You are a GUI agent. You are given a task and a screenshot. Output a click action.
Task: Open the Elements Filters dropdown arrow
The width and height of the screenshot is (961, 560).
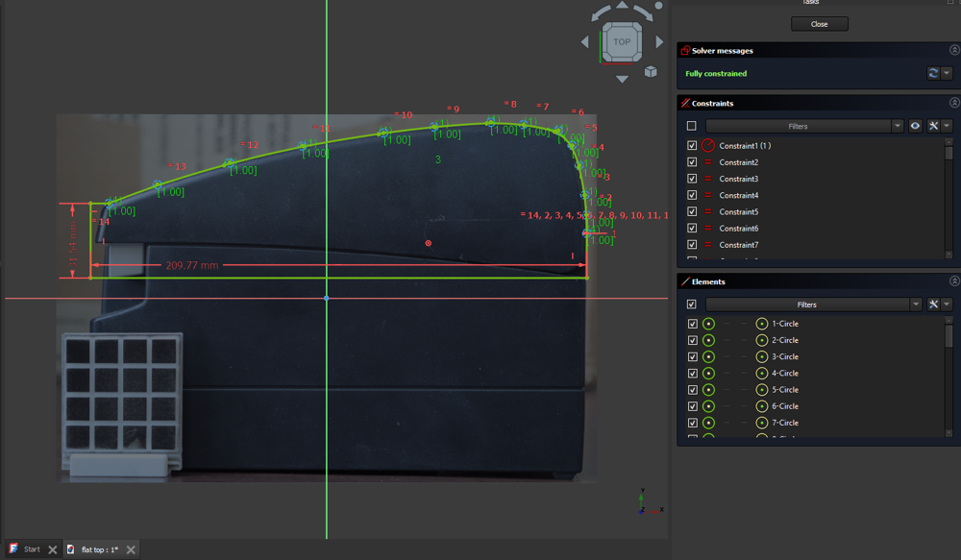[915, 304]
